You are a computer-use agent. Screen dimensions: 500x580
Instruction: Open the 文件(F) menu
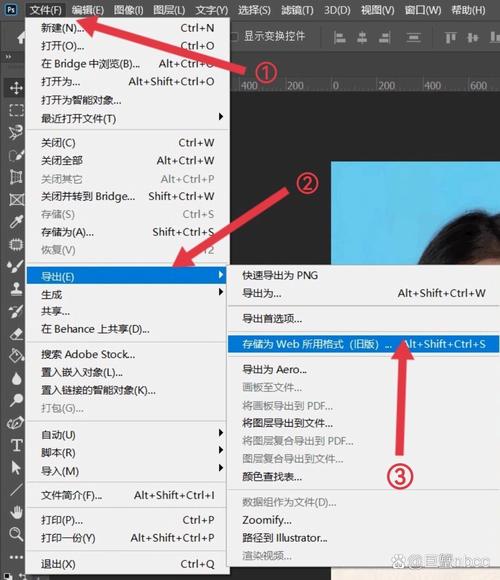[46, 10]
